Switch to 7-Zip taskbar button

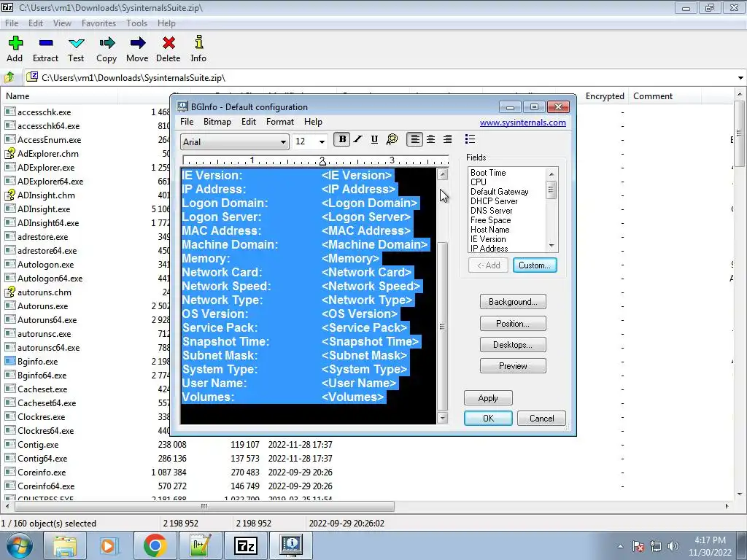(245, 545)
